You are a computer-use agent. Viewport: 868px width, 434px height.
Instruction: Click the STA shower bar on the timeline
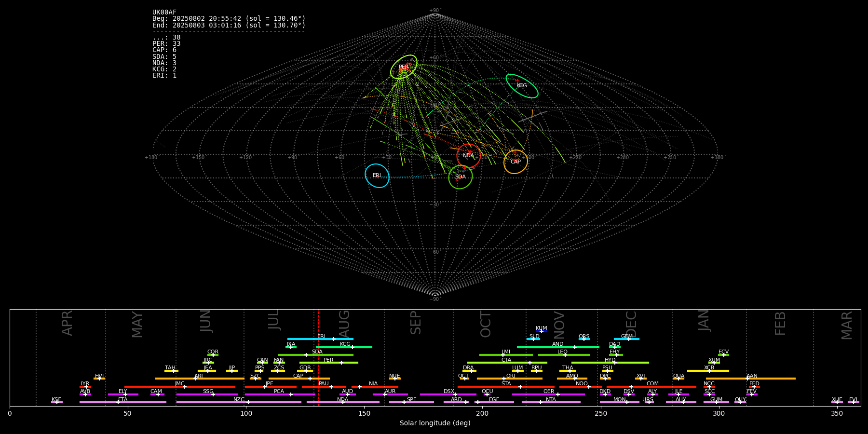[506, 387]
